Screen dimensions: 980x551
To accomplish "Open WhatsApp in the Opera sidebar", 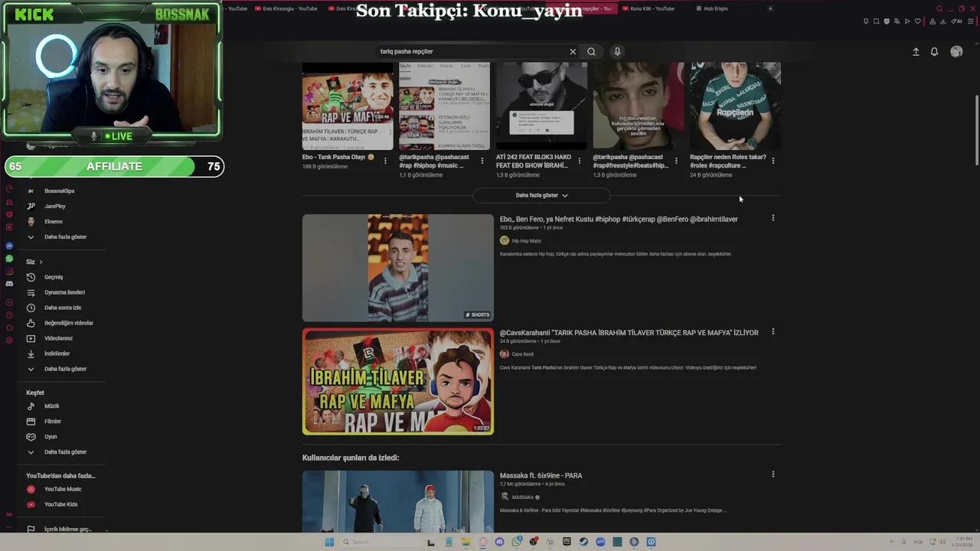I will point(9,259).
